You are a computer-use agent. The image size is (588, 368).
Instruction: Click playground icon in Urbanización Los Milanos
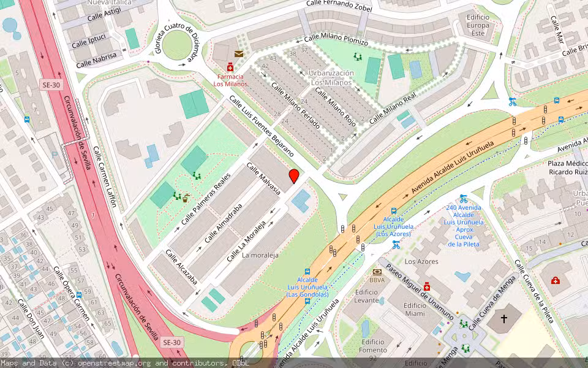[x=358, y=56]
